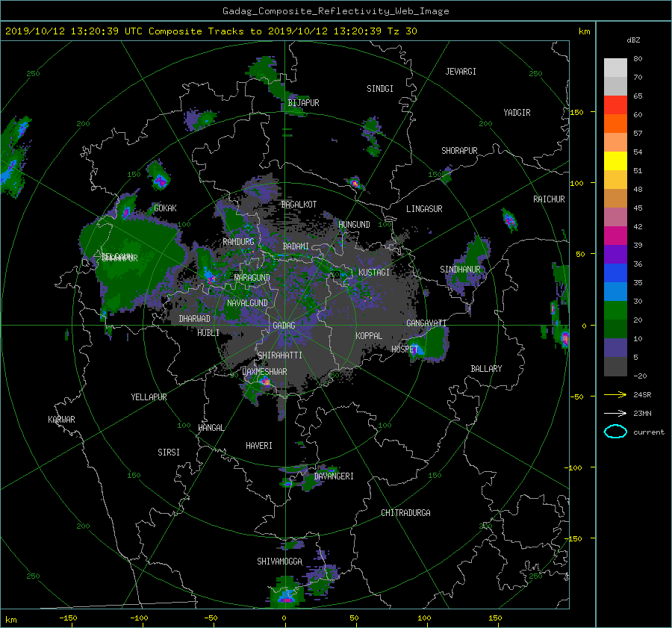This screenshot has width=672, height=628.
Task: Click the light gray 80 dBZ legend swatch
Action: (x=615, y=67)
